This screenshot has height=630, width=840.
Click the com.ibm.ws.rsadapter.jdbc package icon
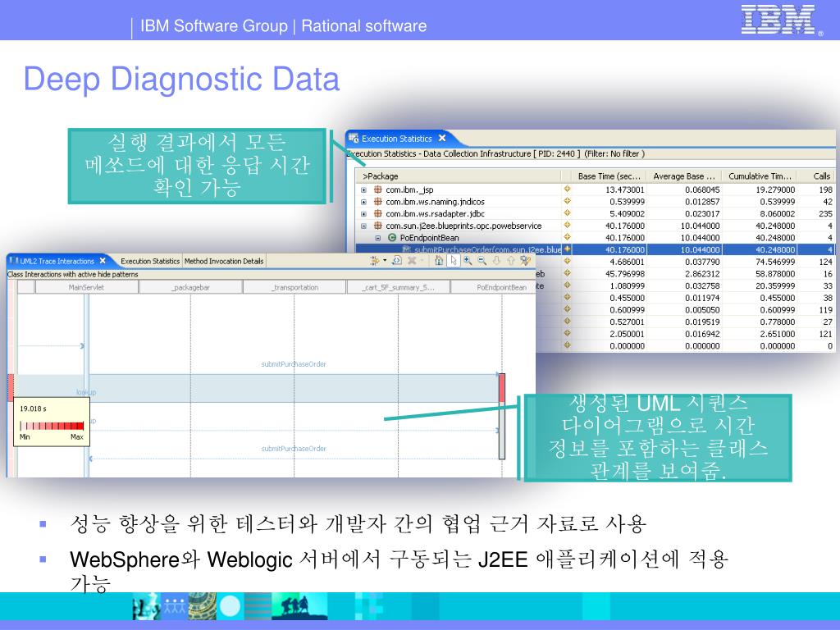click(x=377, y=214)
